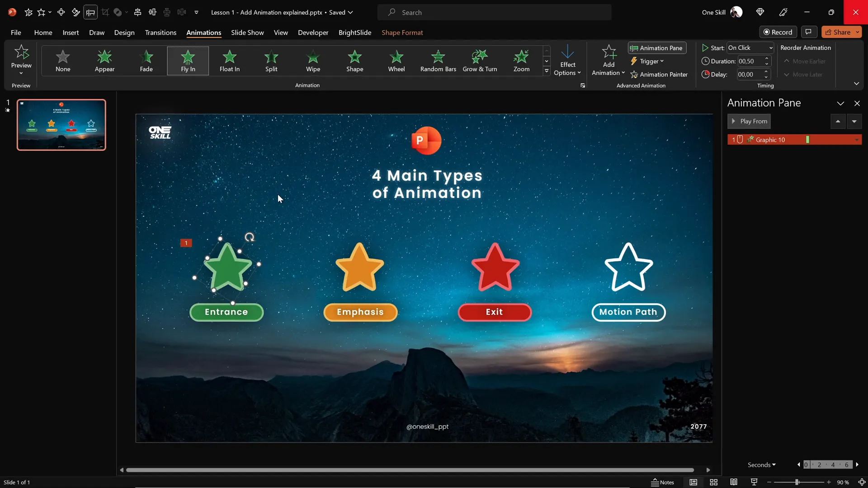The height and width of the screenshot is (488, 868).
Task: Click the Record button
Action: pos(778,32)
